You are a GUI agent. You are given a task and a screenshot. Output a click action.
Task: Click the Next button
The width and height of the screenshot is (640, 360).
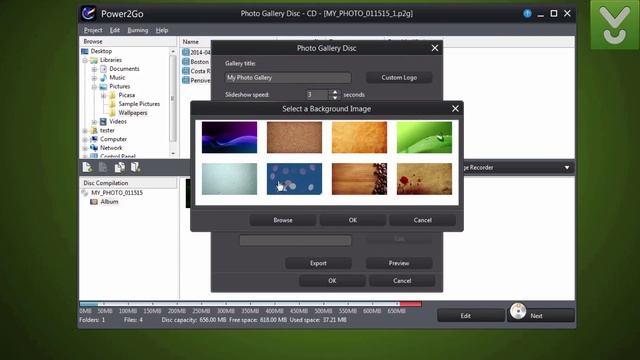(x=541, y=316)
